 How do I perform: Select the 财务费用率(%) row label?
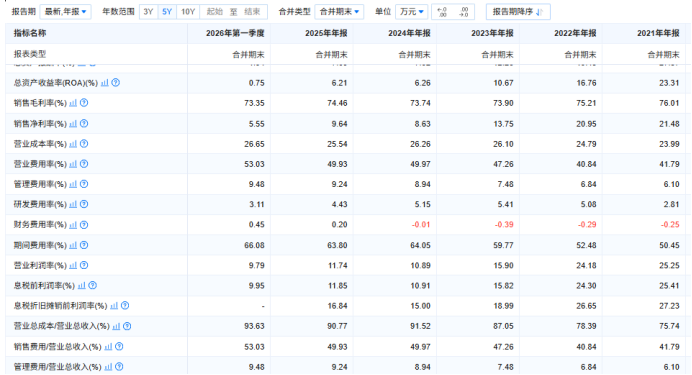(40, 225)
